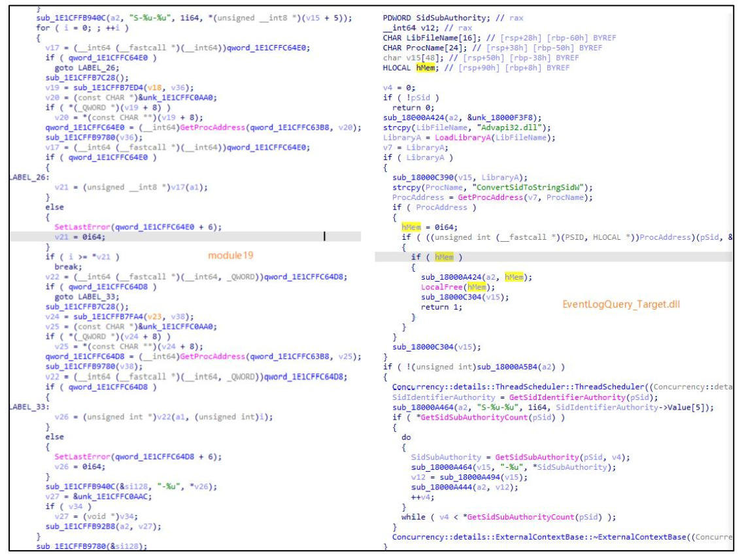Viewport: 744px width, 560px height.
Task: Select sub_1E1CFFB940C(&si128, "-%u", *v26) line
Action: [131, 487]
